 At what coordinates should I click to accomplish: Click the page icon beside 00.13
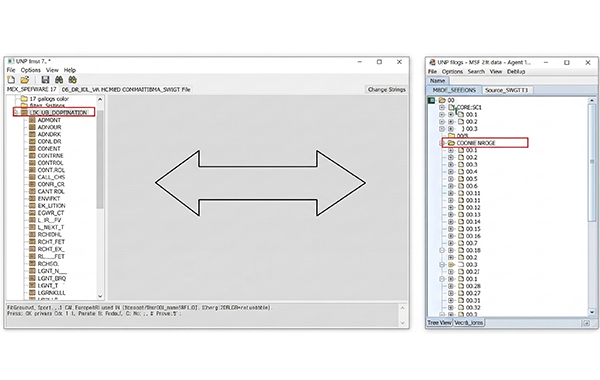click(461, 215)
